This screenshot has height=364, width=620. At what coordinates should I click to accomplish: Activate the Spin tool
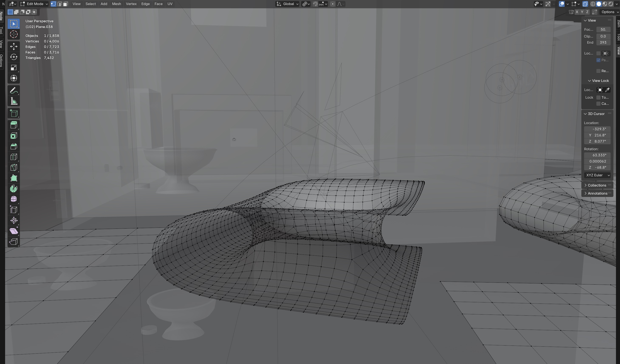point(14,188)
